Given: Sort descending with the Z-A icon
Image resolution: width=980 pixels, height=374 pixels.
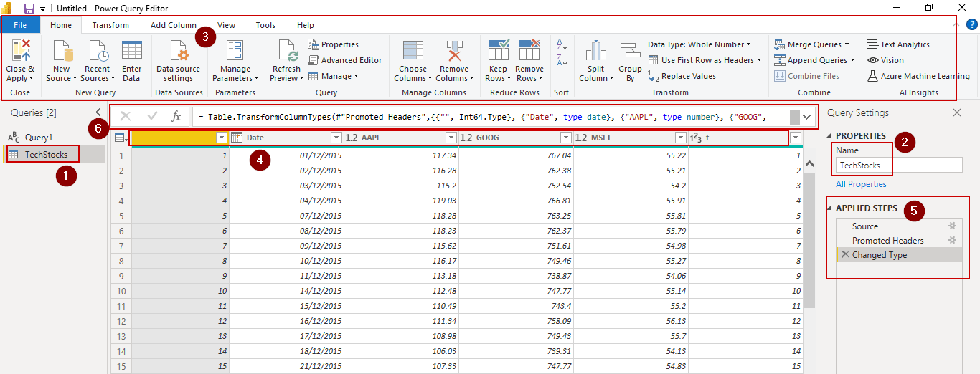Looking at the screenshot, I should pyautogui.click(x=562, y=60).
